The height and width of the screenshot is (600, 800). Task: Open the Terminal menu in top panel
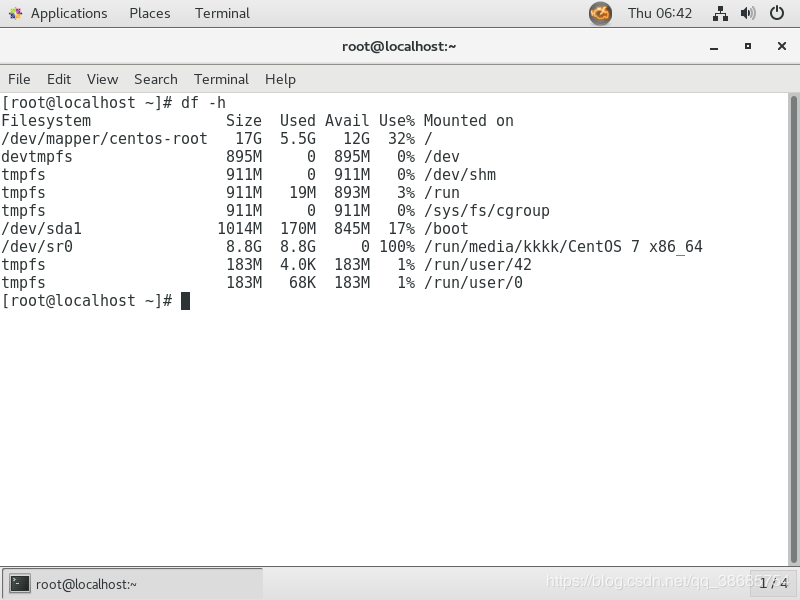point(222,13)
